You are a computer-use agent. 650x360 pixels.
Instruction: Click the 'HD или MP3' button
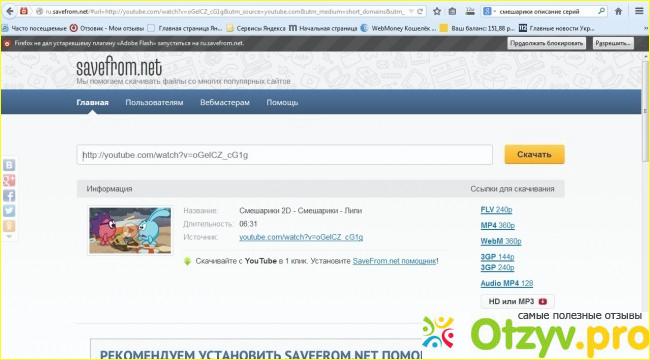[517, 302]
